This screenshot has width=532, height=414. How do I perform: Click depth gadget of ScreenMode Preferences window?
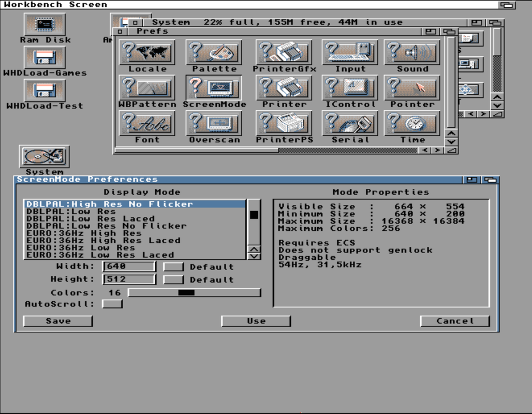(490, 180)
